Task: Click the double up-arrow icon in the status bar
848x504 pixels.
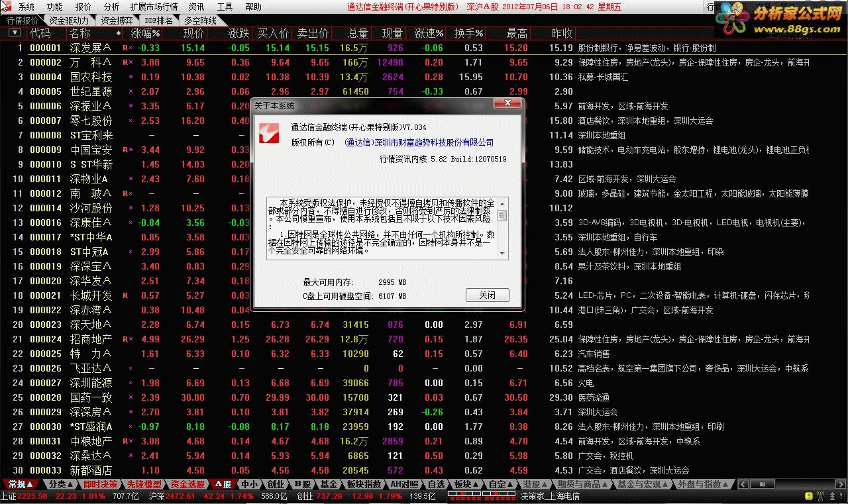Action: pos(833,496)
